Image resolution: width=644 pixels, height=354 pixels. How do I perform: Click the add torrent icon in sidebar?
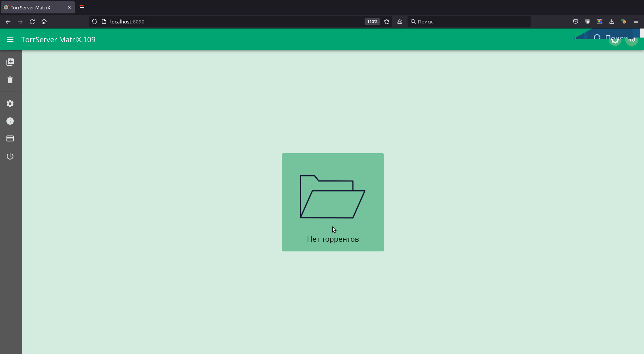(10, 62)
